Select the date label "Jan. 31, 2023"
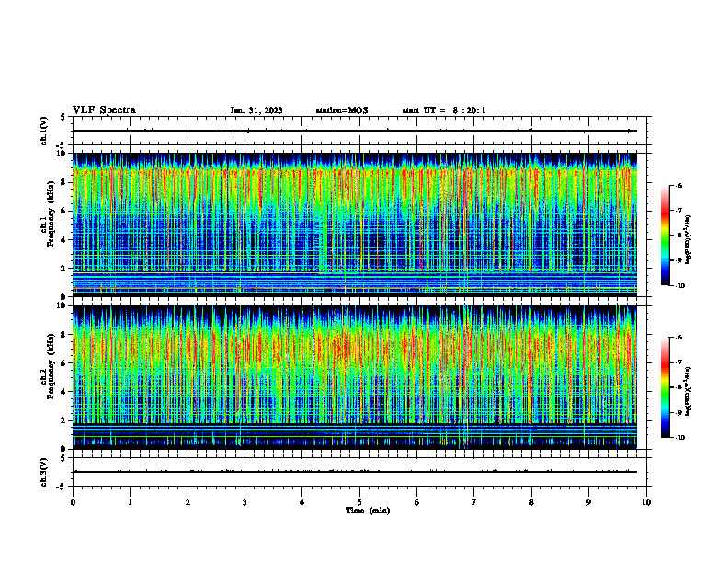Screen dimensions: 728x563 coord(256,110)
